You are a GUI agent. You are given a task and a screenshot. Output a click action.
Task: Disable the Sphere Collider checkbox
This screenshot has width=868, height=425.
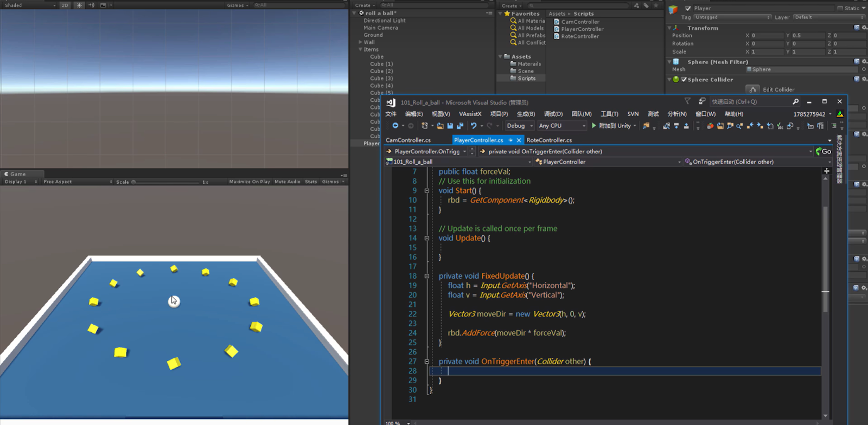(x=684, y=80)
